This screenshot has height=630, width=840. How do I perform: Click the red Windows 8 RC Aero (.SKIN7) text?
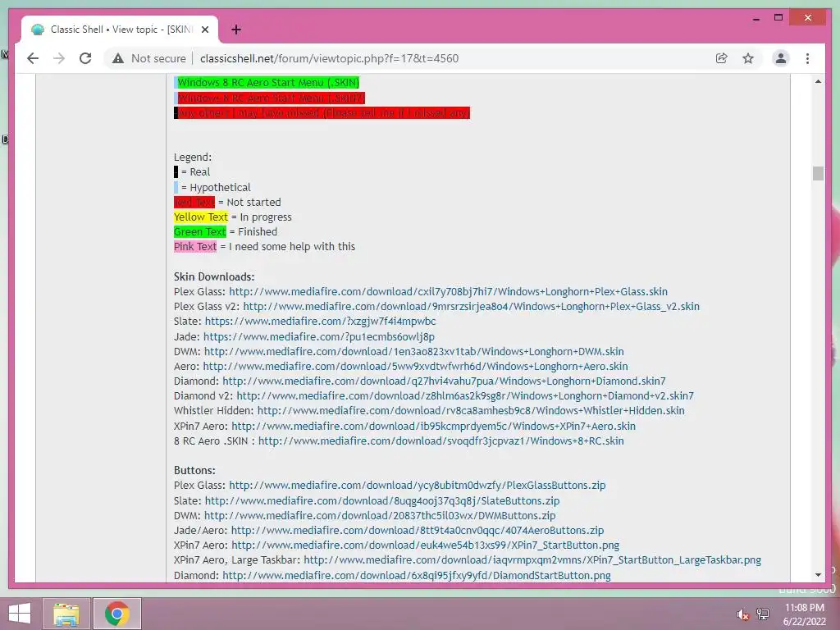[x=271, y=98]
